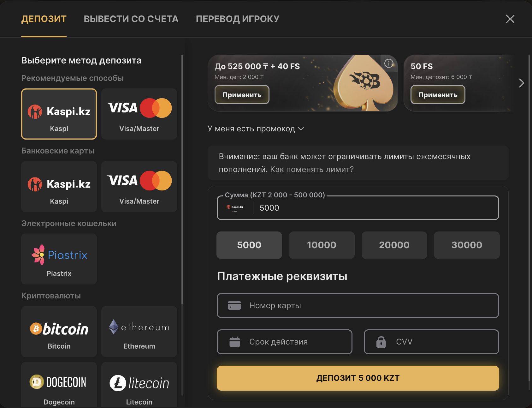Select Kaspi under bank cards section
Image resolution: width=532 pixels, height=408 pixels.
click(59, 187)
